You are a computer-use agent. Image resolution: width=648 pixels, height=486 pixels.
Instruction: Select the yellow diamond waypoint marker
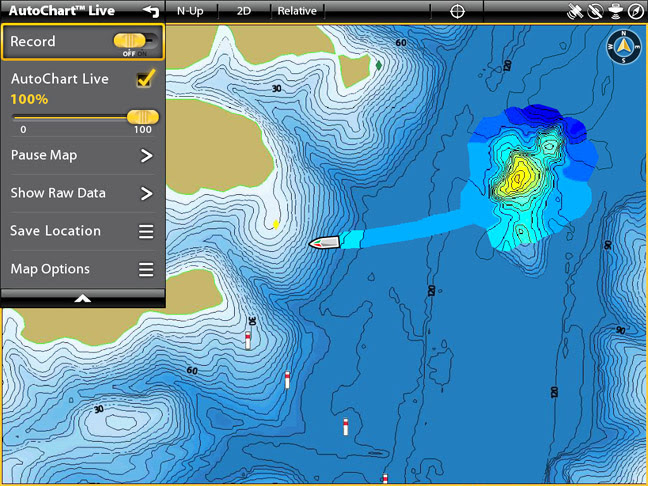[276, 225]
